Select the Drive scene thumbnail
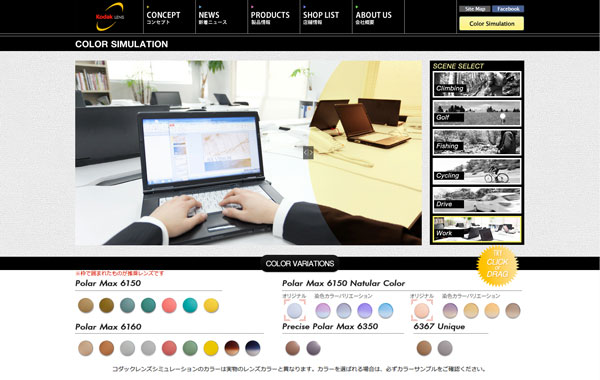The height and width of the screenshot is (380, 600). [x=477, y=200]
